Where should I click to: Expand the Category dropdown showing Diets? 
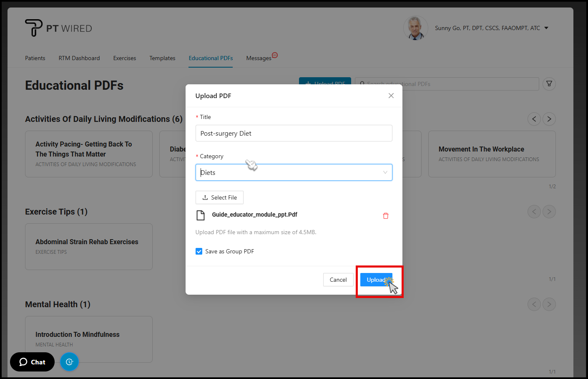294,172
